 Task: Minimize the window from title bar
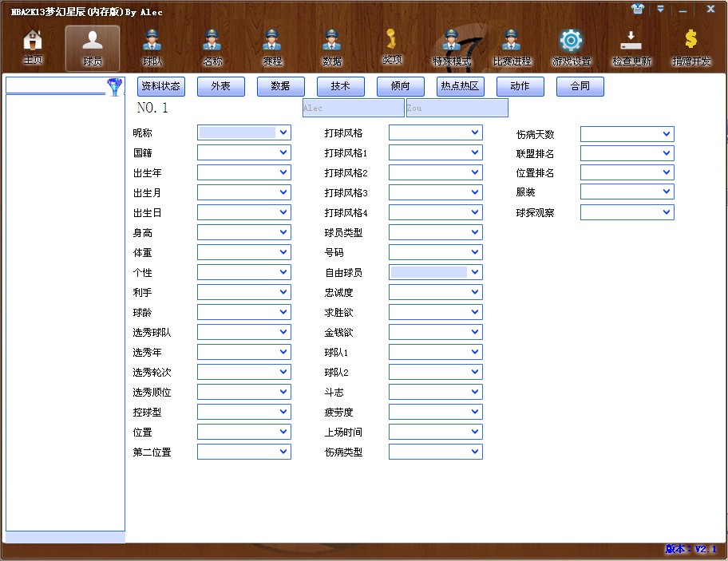(682, 10)
